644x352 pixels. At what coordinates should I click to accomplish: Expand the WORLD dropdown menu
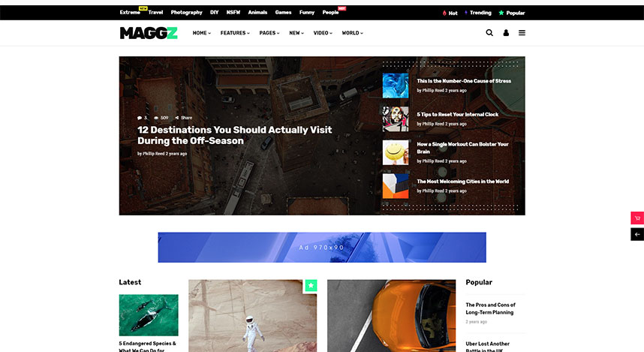(x=352, y=33)
